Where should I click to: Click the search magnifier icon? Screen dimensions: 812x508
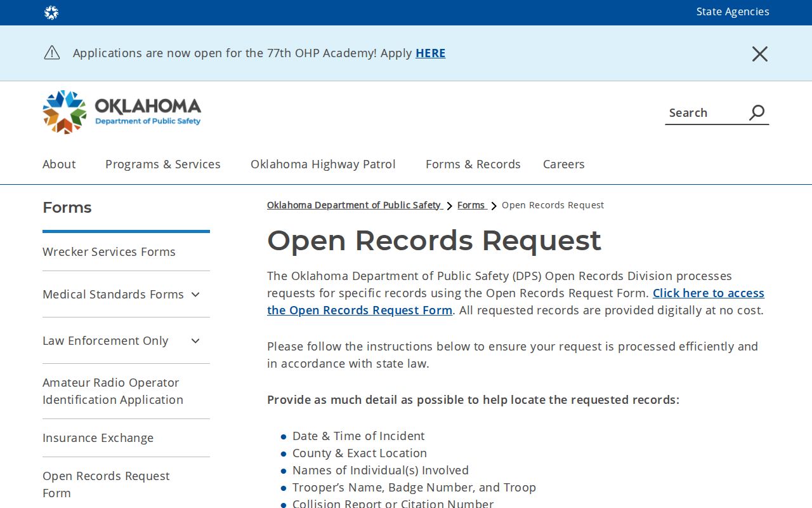(757, 112)
